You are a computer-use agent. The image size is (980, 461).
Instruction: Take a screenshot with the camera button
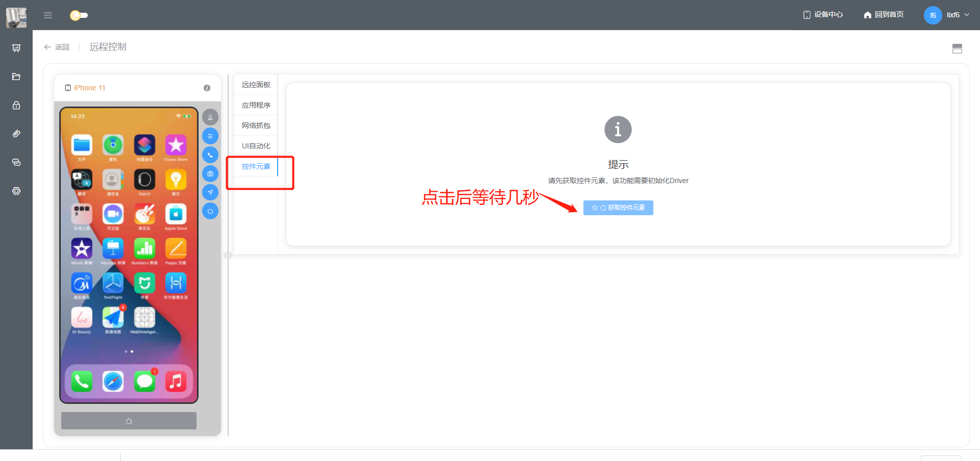[x=210, y=174]
